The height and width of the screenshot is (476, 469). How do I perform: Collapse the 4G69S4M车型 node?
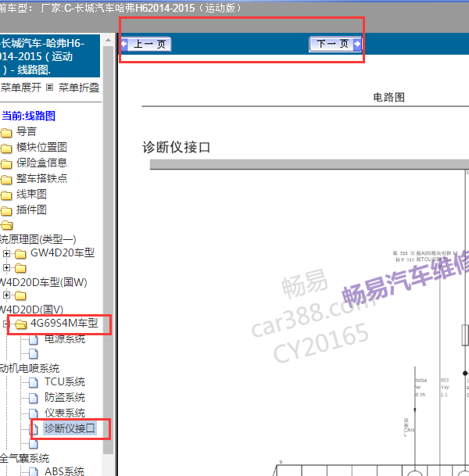(x=5, y=324)
